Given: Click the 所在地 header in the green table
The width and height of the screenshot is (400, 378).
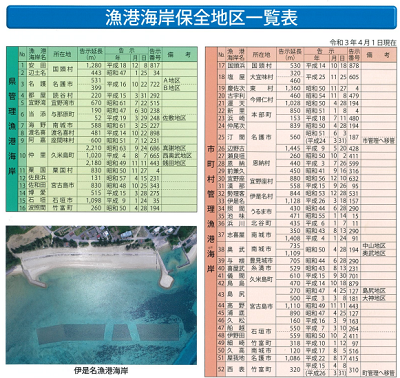Looking at the screenshot, I should click(x=62, y=54).
